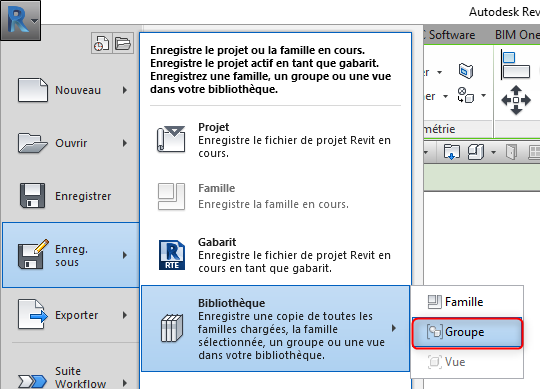540x389 pixels.
Task: Expand the Enreg. sous submenu arrow
Action: coord(125,255)
